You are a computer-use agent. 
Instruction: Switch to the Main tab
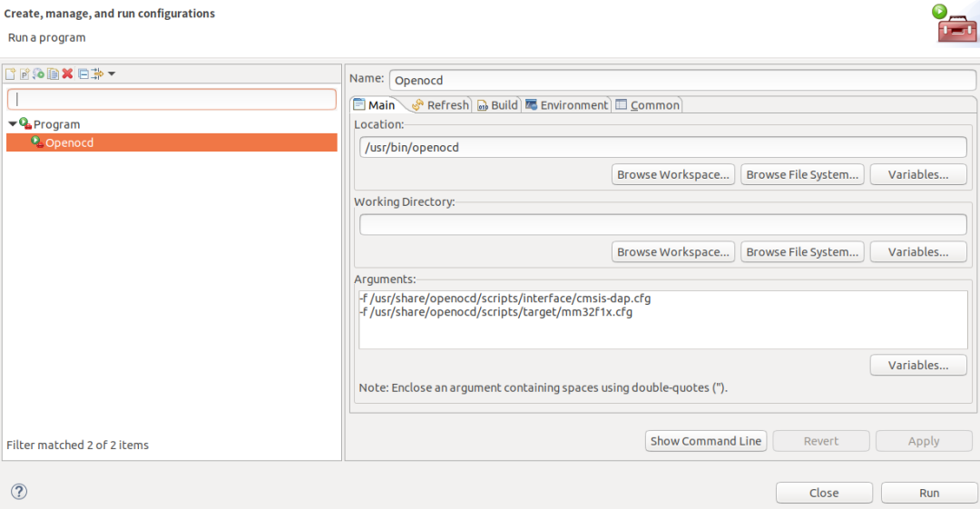tap(375, 105)
